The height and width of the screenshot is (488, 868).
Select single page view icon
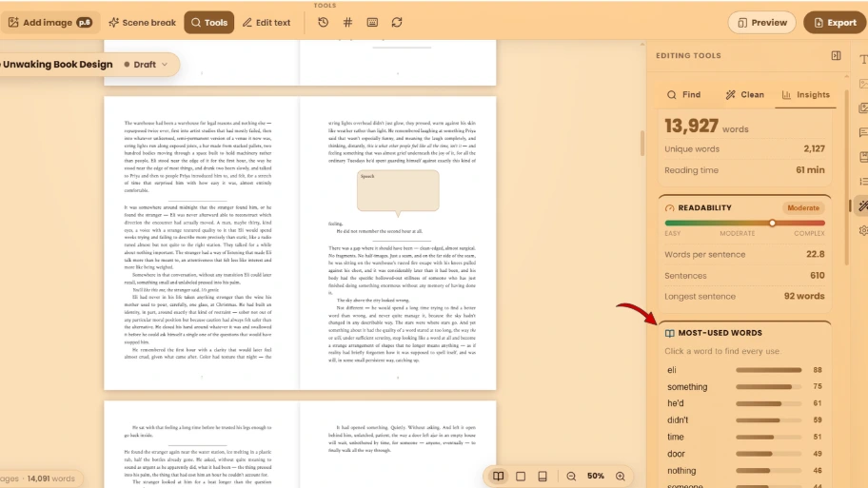click(521, 477)
